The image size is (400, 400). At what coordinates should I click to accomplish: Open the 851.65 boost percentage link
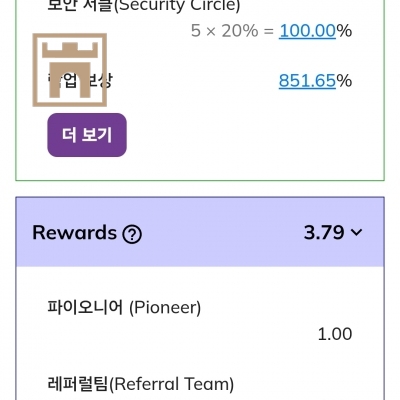point(307,81)
